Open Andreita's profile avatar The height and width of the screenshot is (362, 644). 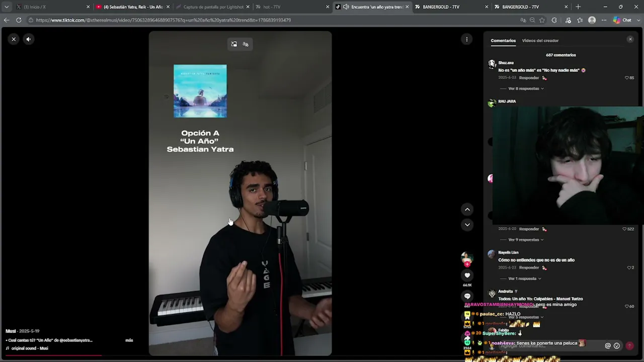492,293
